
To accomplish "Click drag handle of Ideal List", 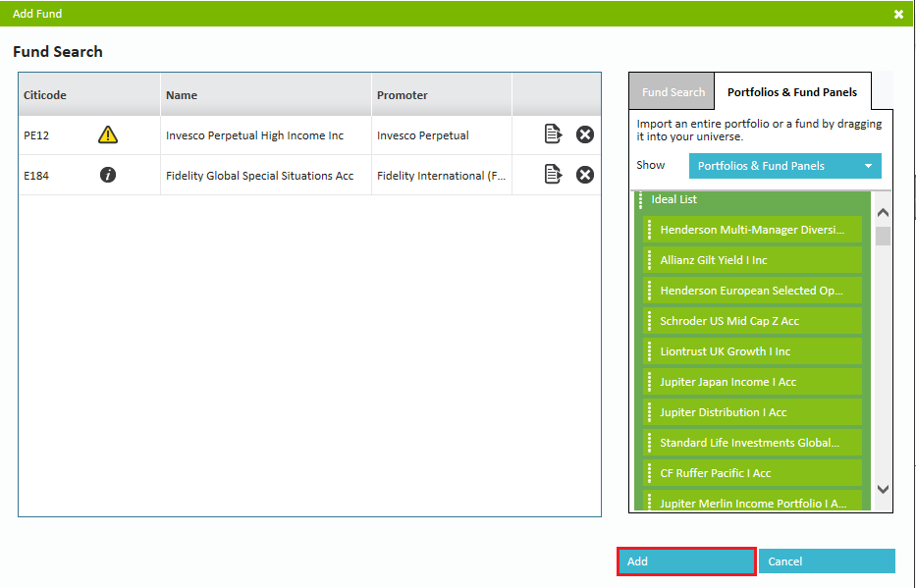I will coord(641,199).
